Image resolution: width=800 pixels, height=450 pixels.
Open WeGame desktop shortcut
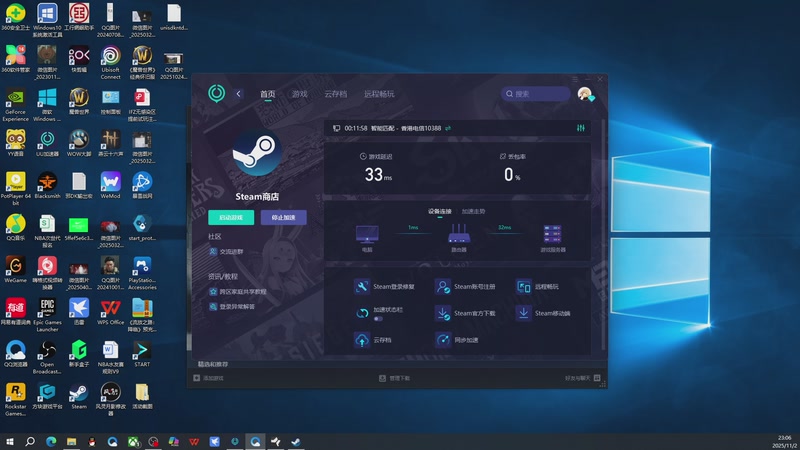[15, 270]
